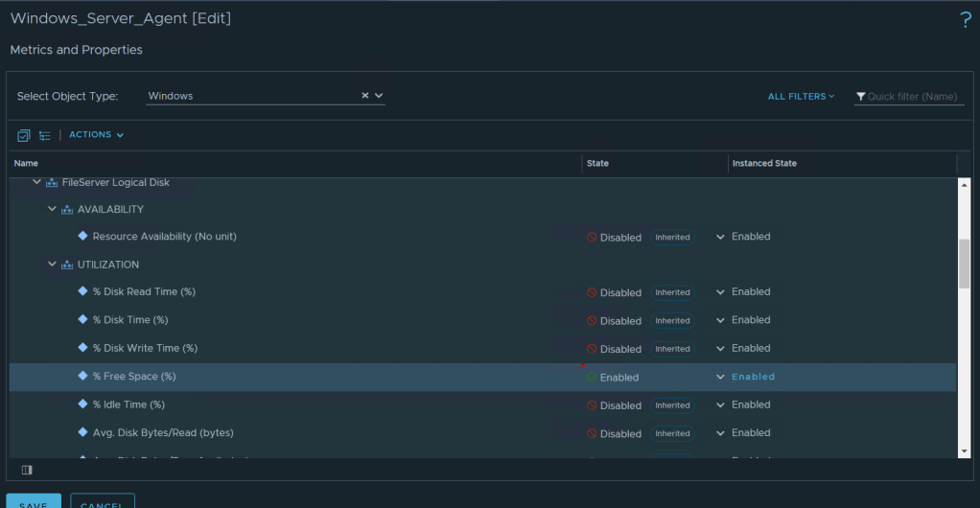Screen dimensions: 980x508
Task: Collapse the AVAILABILITY group
Action: 53,209
